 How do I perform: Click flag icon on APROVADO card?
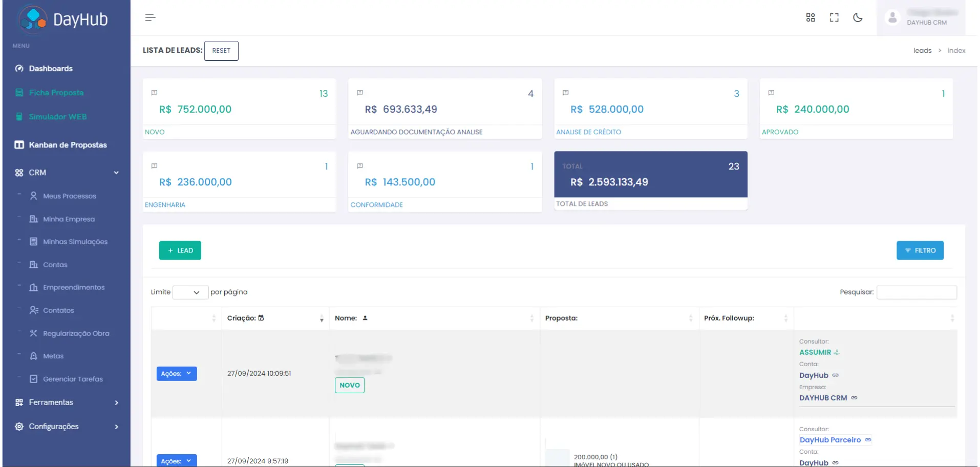771,93
